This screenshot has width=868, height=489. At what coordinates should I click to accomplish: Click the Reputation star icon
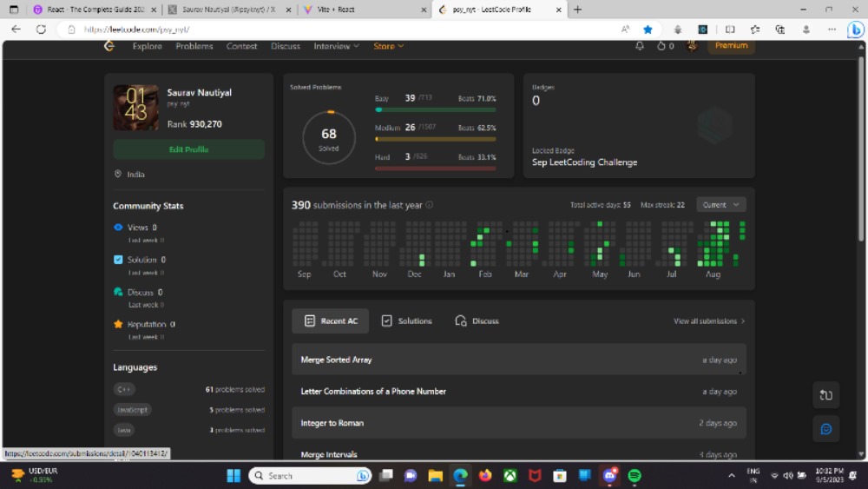point(118,324)
